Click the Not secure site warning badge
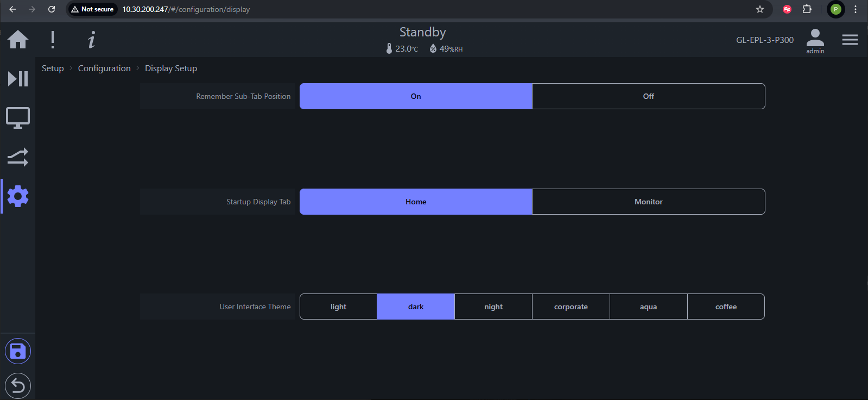This screenshot has width=868, height=400. [92, 9]
